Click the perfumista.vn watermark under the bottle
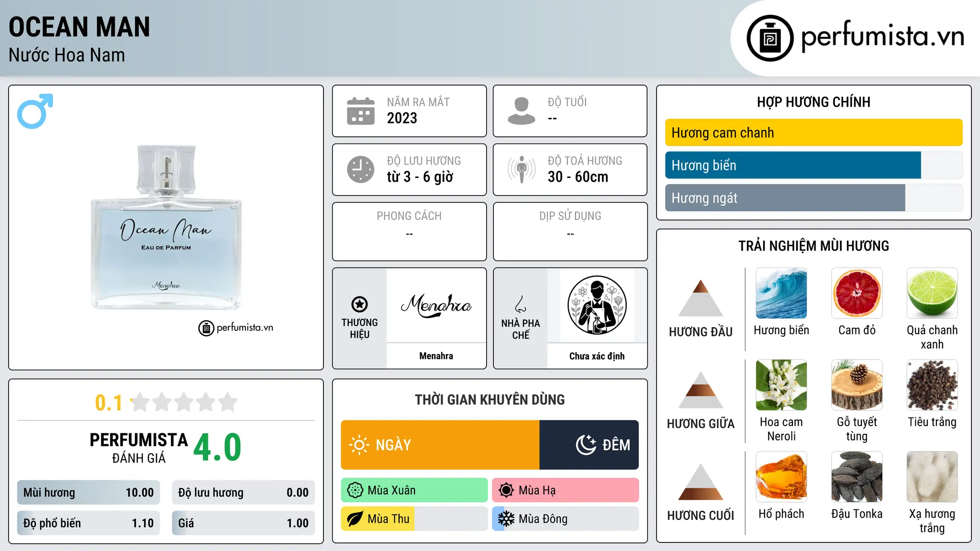This screenshot has height=551, width=980. (236, 328)
